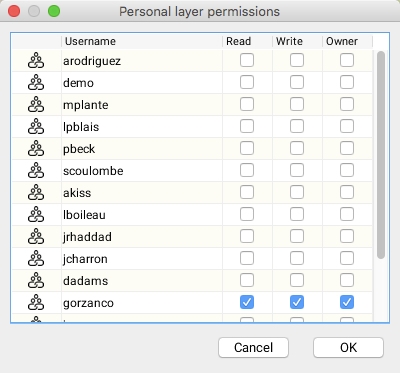400x373 pixels.
Task: Select the user icon for jrhaddad
Action: (36, 237)
